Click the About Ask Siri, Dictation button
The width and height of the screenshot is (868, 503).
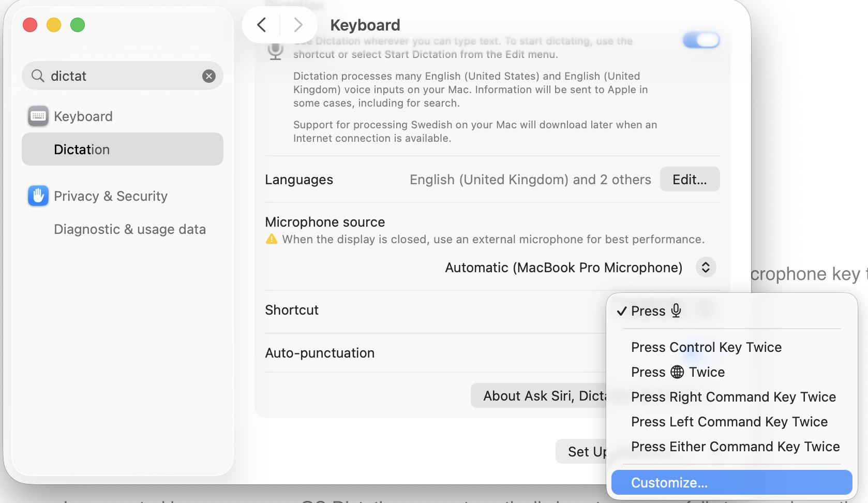(x=538, y=396)
